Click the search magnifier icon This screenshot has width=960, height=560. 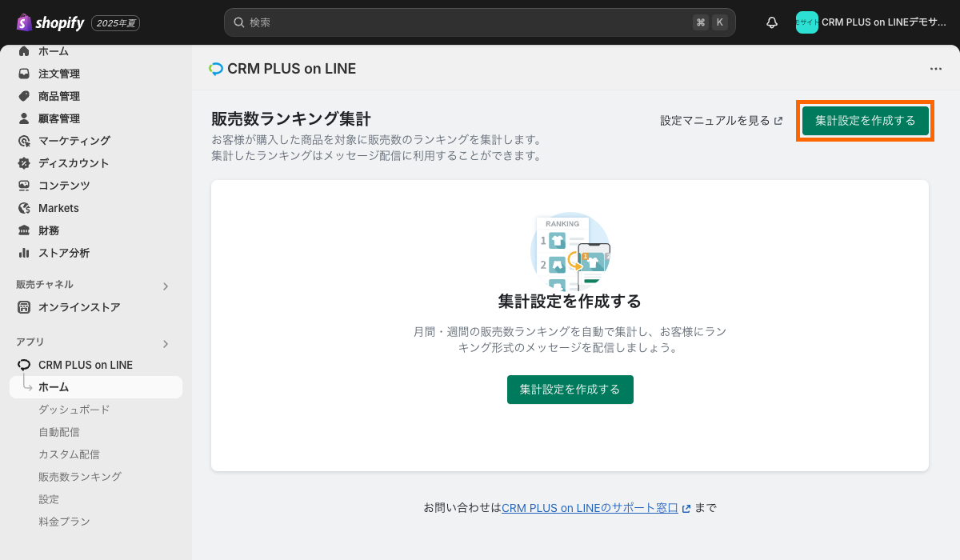(x=238, y=22)
